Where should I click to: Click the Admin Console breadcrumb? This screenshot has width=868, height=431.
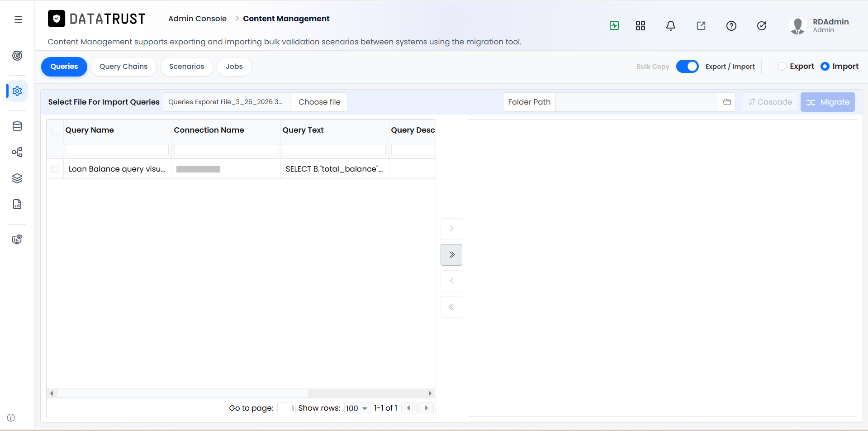point(197,19)
